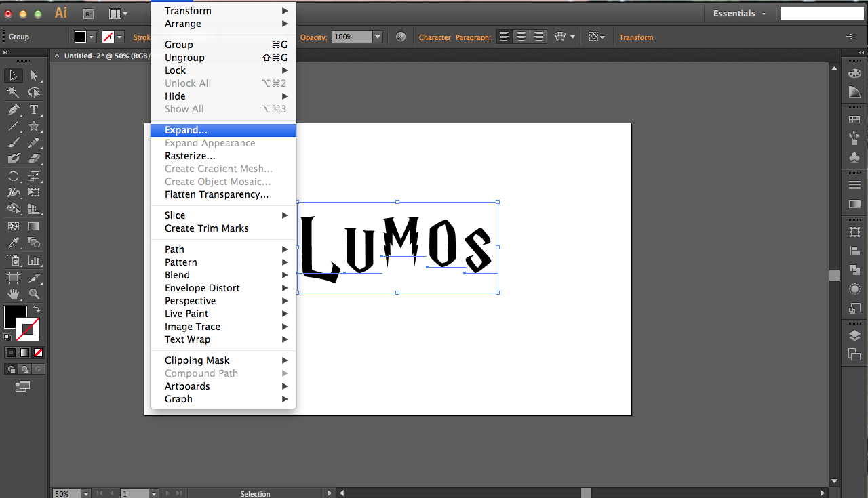Select the Width tool

[x=14, y=193]
